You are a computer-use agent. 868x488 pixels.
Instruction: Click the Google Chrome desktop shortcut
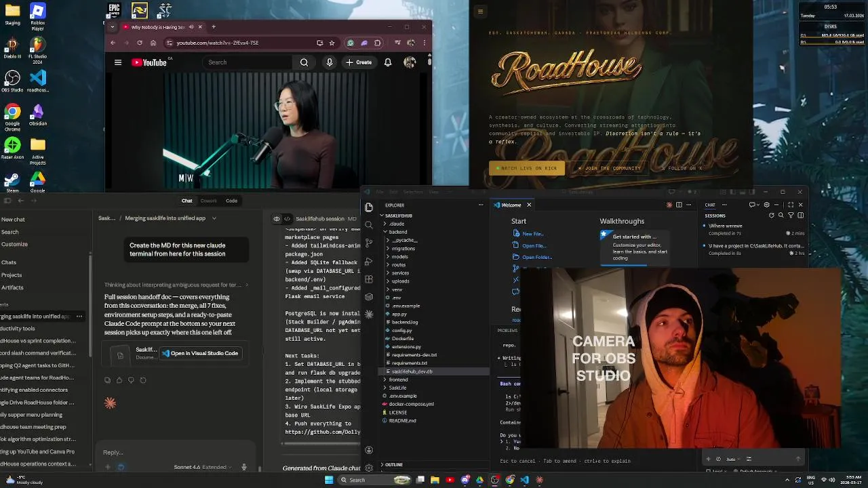click(x=12, y=115)
